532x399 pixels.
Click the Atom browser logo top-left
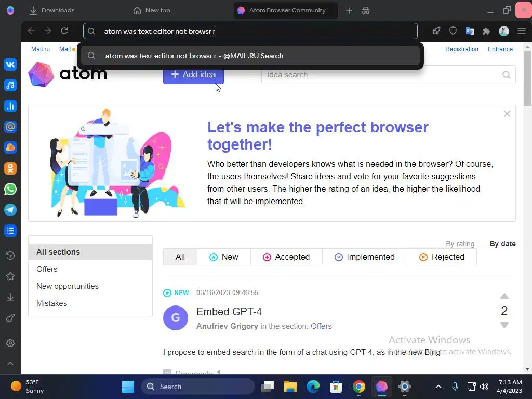[x=10, y=10]
